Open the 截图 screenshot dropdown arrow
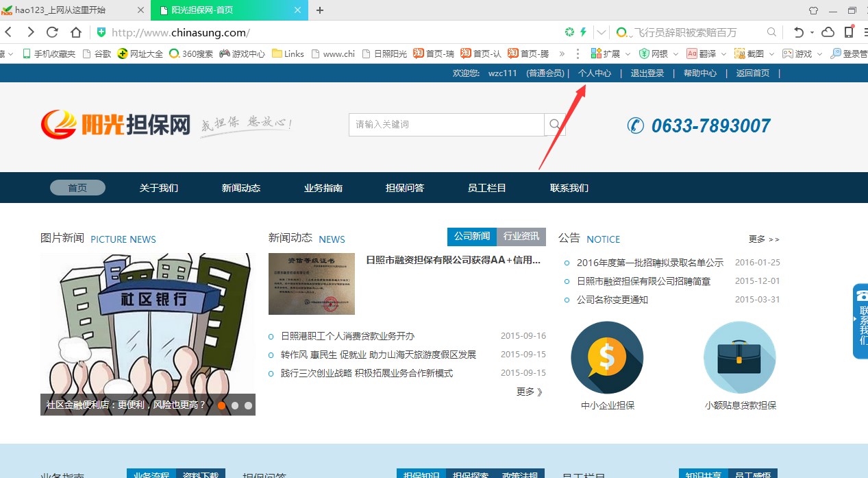The width and height of the screenshot is (868, 478). (771, 53)
